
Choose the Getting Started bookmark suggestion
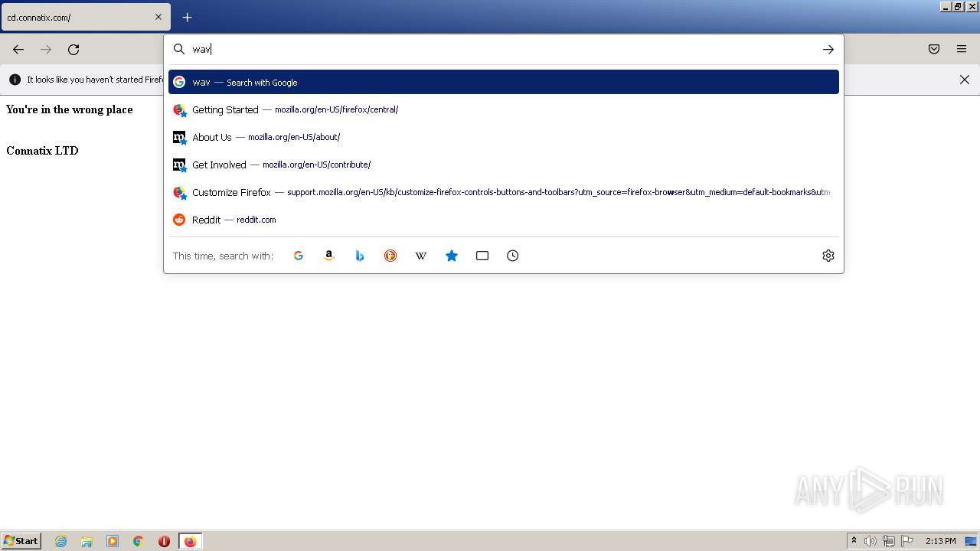(504, 109)
